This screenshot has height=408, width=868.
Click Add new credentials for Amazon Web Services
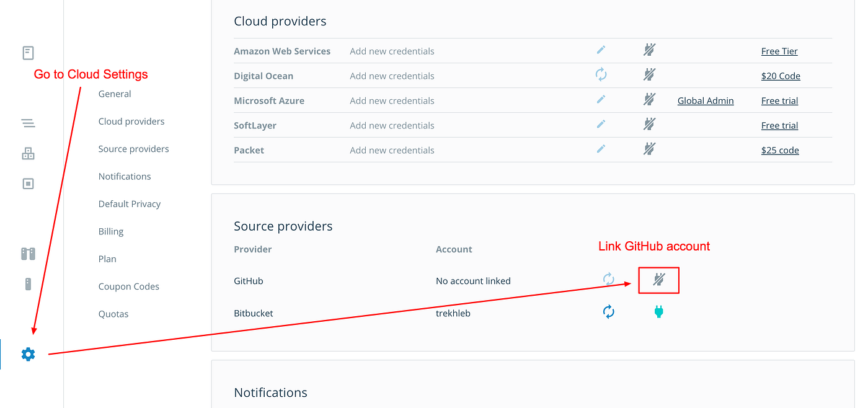392,51
